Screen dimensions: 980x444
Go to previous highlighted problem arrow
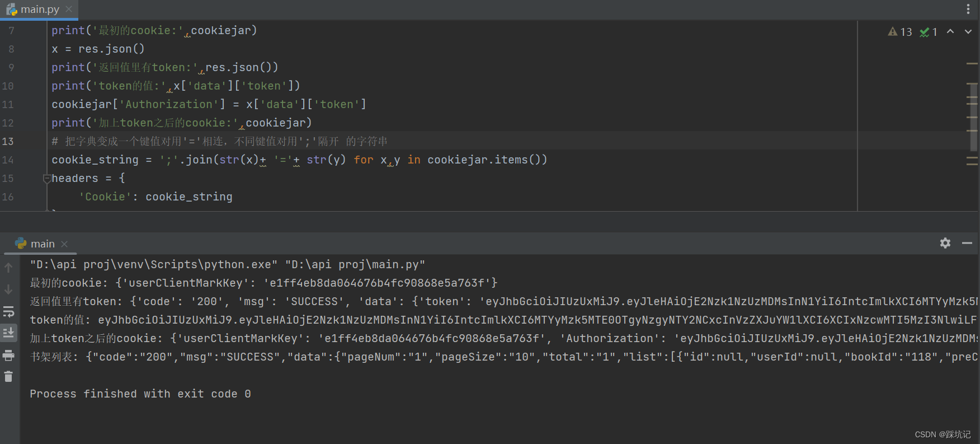950,32
